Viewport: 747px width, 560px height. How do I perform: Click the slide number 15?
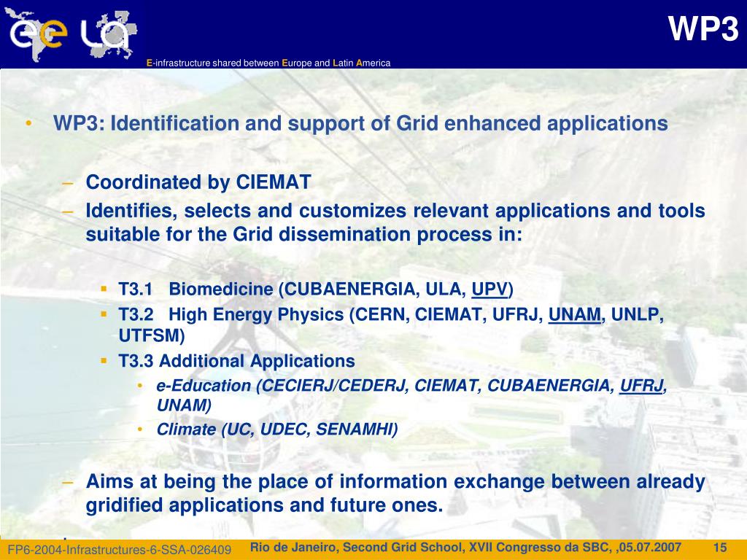pos(719,548)
